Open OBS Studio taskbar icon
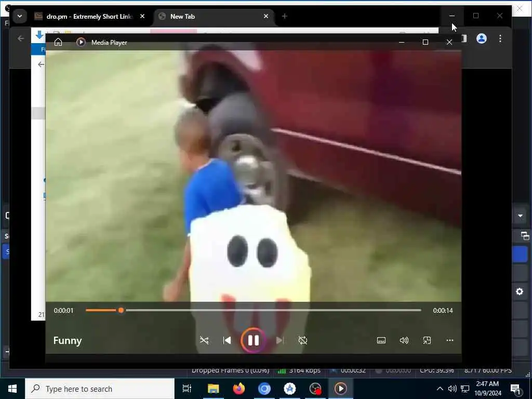The image size is (532, 399). click(315, 389)
